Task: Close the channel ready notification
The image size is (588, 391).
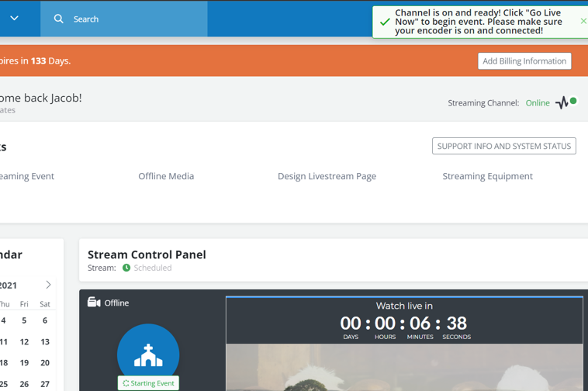Action: [583, 21]
